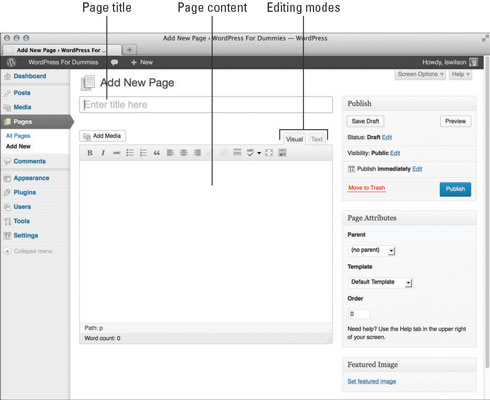490x400 pixels.
Task: Open the New content menu
Action: (142, 62)
